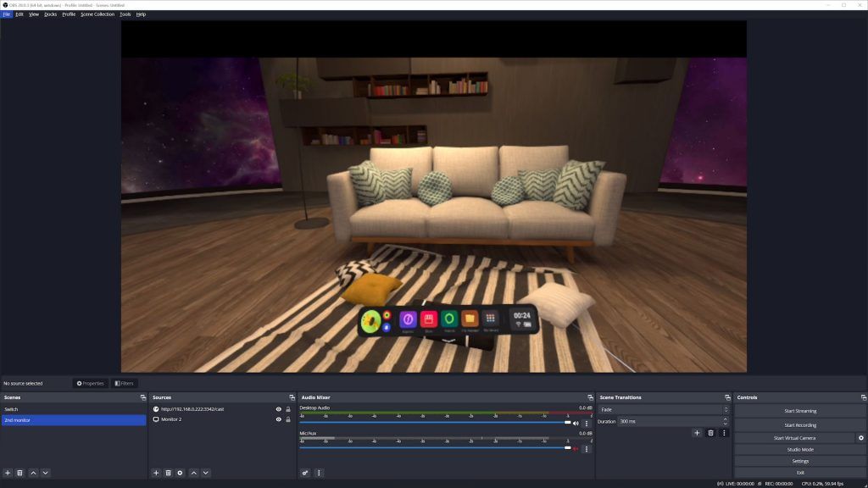The width and height of the screenshot is (868, 488).
Task: Remove the scene transition with trash icon
Action: 711,433
